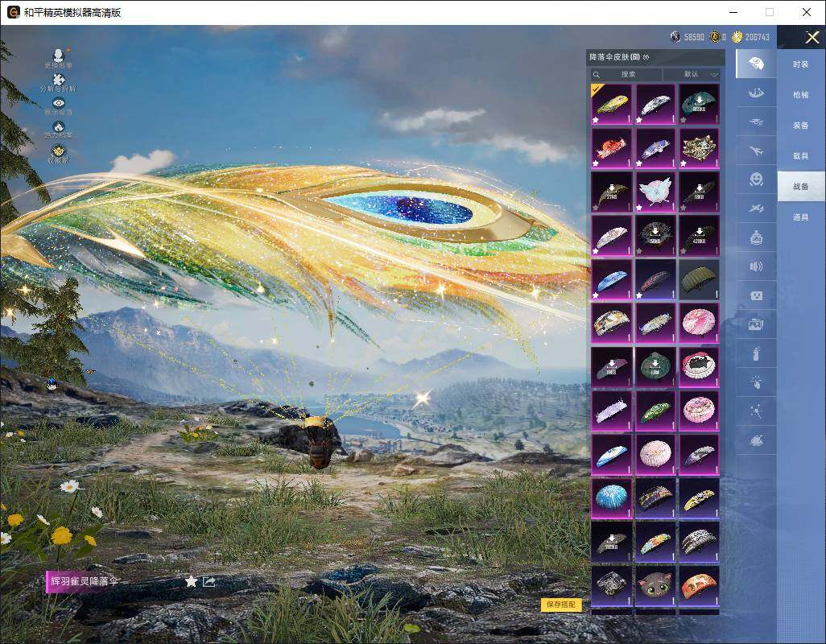Select the magic wand effects category icon

coord(756,411)
